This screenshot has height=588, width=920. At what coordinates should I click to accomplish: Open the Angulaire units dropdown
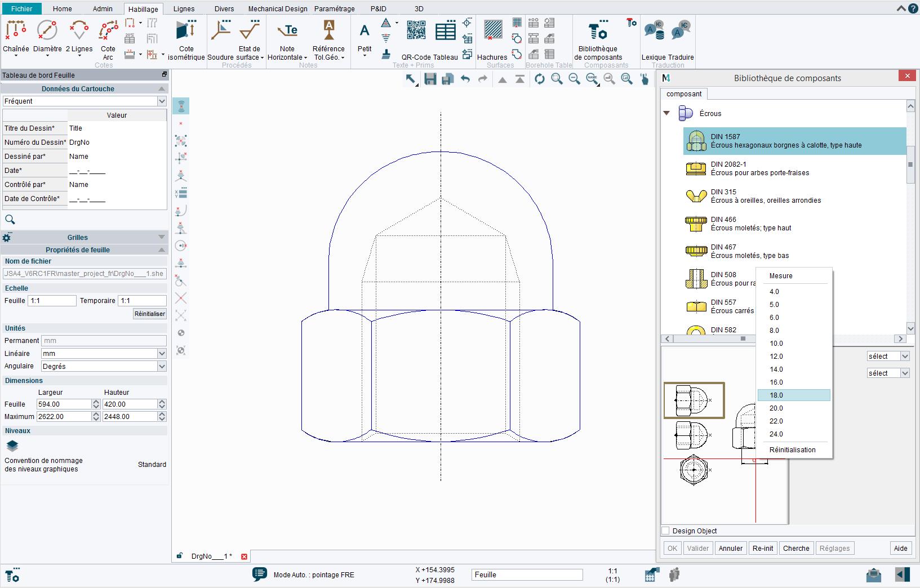pyautogui.click(x=162, y=366)
